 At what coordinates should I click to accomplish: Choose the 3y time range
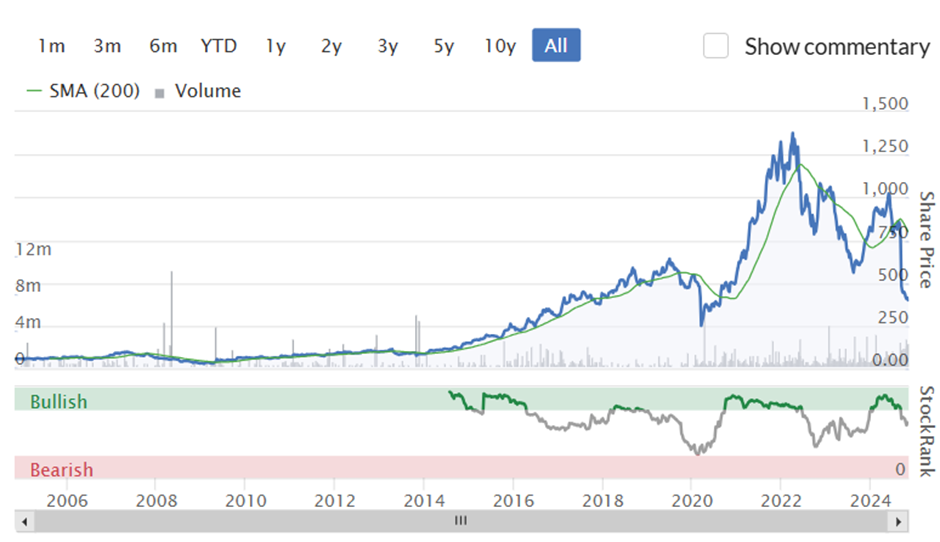tap(388, 46)
